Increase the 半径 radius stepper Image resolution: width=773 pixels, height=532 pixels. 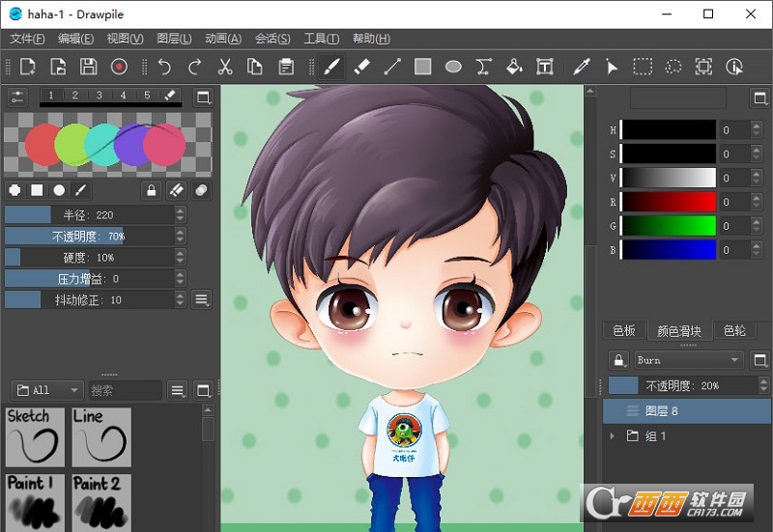[180, 210]
